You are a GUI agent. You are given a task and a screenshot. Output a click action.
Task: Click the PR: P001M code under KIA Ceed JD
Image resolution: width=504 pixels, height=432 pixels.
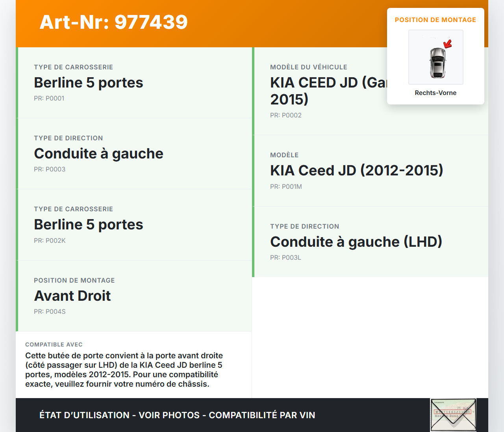286,186
